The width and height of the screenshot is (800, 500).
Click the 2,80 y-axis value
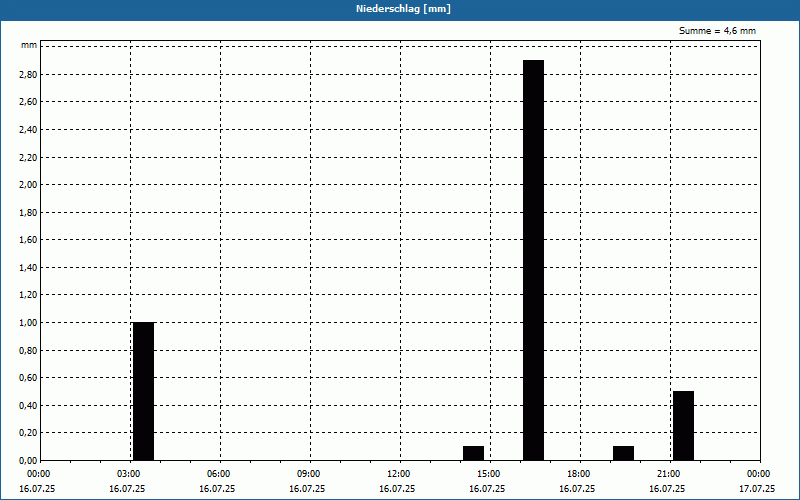tap(28, 74)
